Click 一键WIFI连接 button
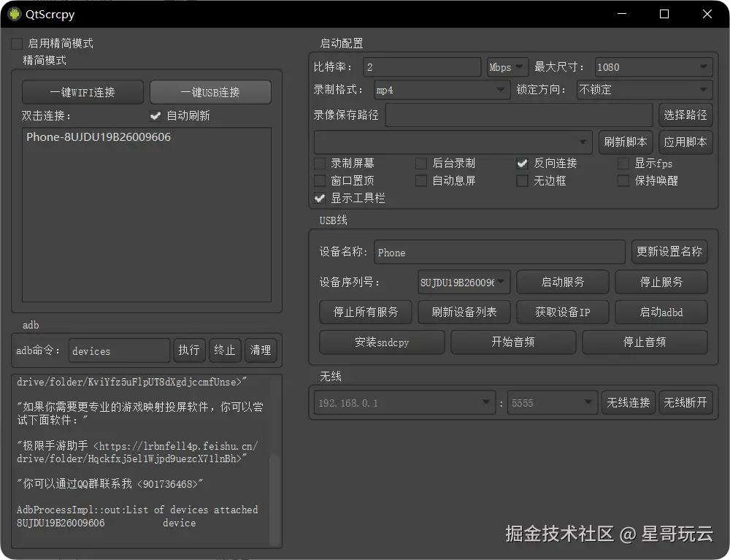Image resolution: width=730 pixels, height=560 pixels. [x=82, y=92]
